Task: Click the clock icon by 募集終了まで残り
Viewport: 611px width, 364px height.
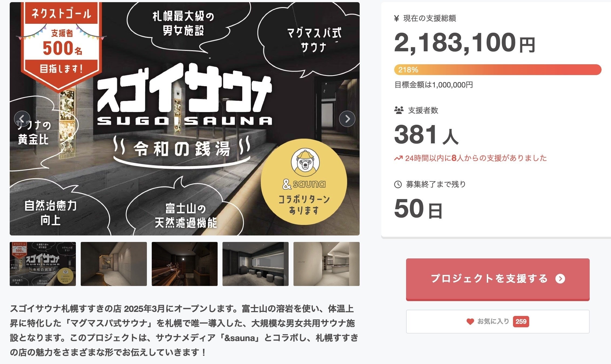Action: pos(398,184)
